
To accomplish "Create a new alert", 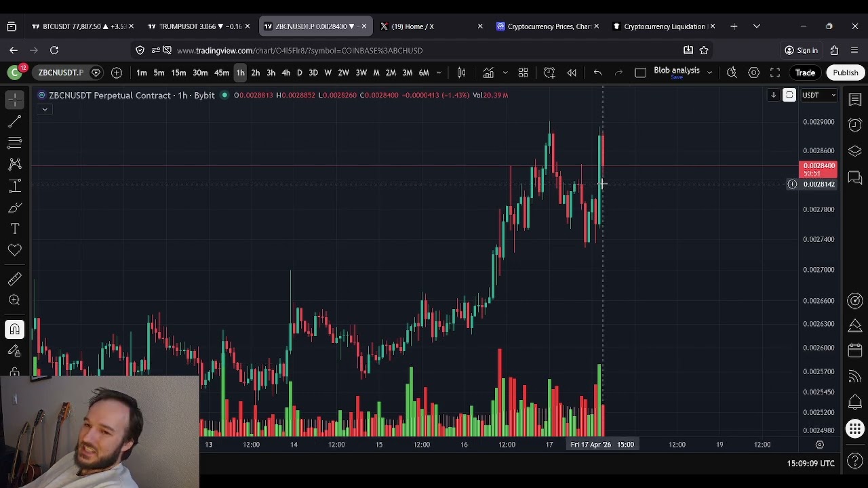I will (550, 73).
